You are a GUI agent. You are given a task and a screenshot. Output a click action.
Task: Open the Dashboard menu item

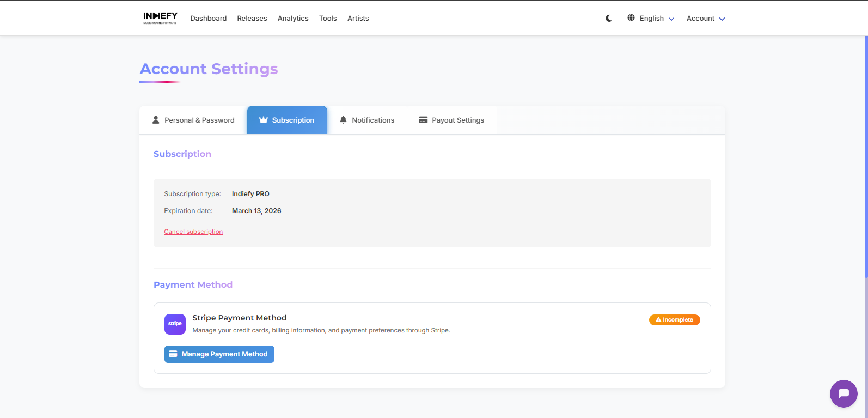pyautogui.click(x=209, y=19)
